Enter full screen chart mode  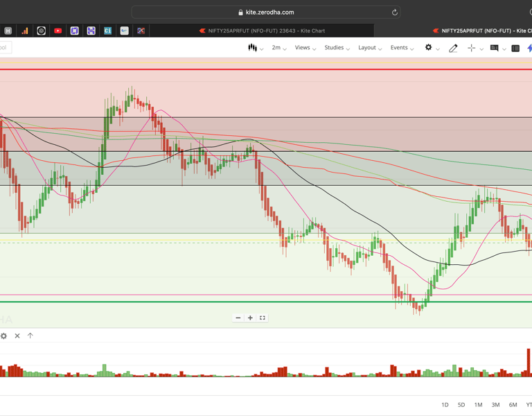tap(263, 318)
